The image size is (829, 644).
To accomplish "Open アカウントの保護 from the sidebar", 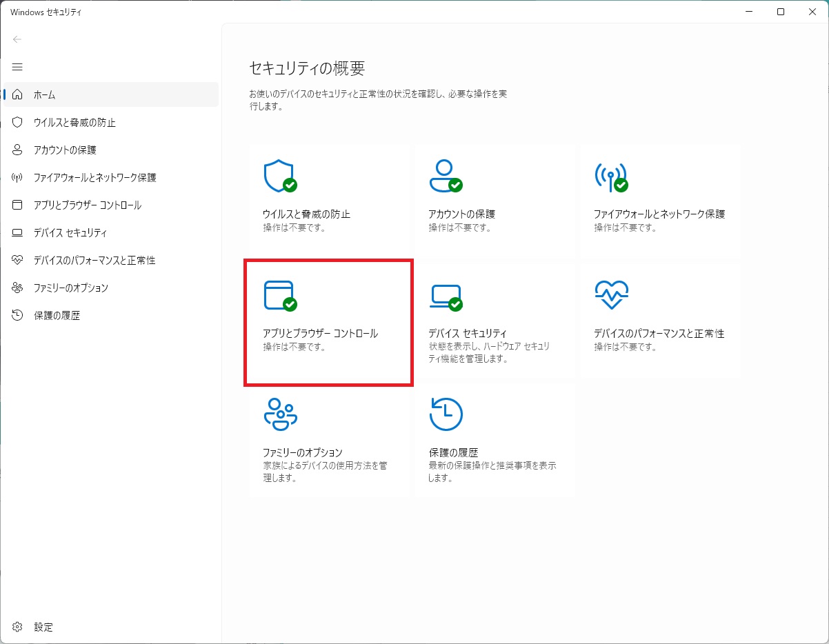I will [111, 150].
